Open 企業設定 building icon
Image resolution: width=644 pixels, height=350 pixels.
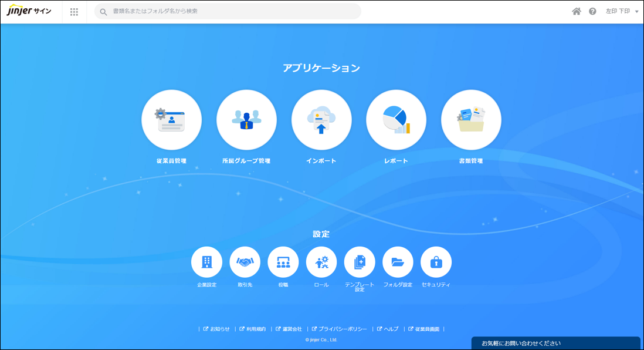[x=206, y=262]
